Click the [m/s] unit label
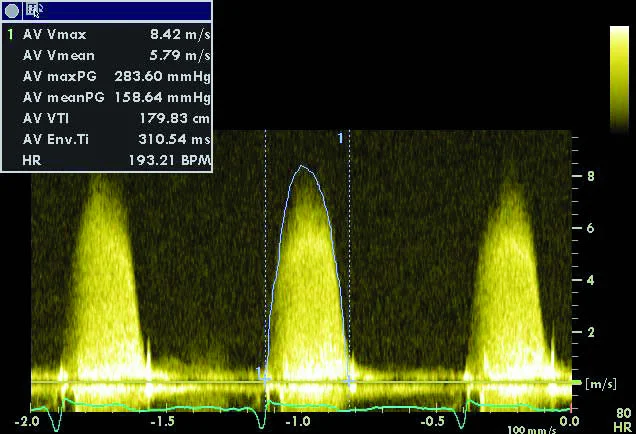 tap(601, 384)
